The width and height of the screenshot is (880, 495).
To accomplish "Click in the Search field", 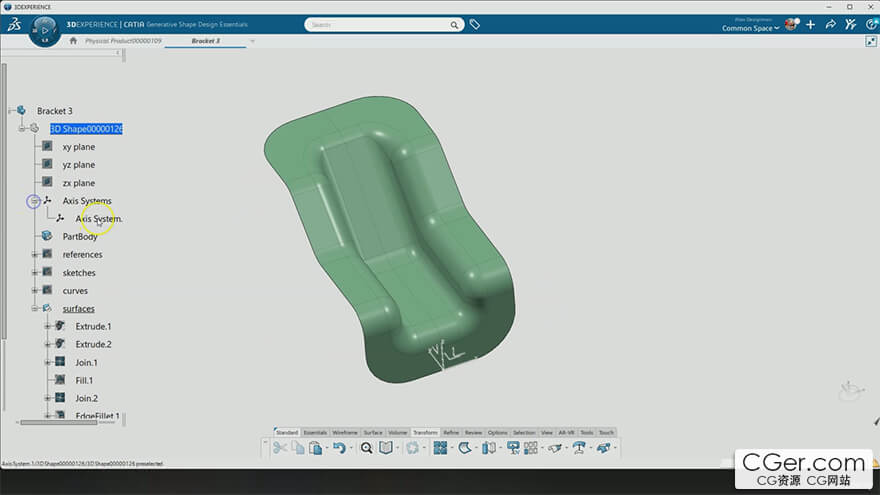I will pos(380,24).
